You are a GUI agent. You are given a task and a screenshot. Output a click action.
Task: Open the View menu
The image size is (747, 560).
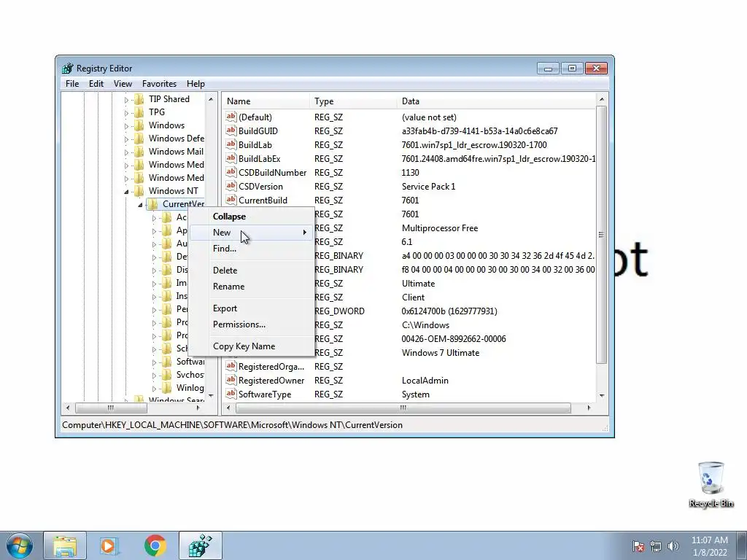tap(123, 84)
